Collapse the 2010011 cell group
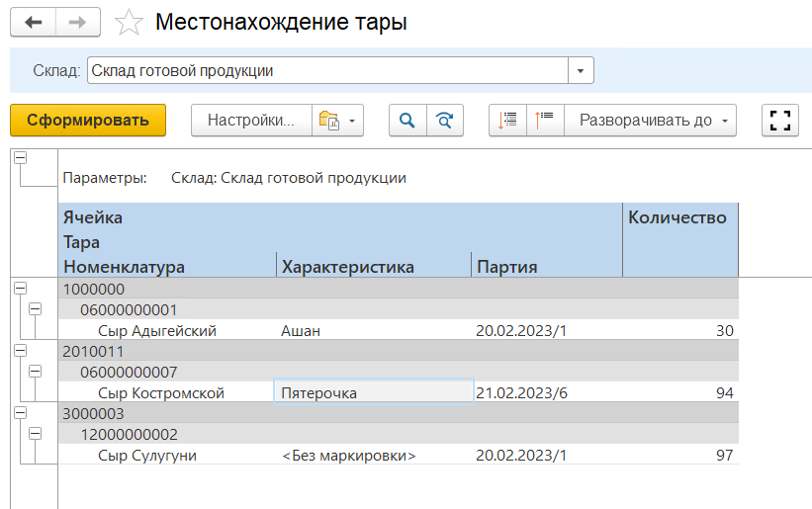Screen dimensions: 812x509 (20, 350)
